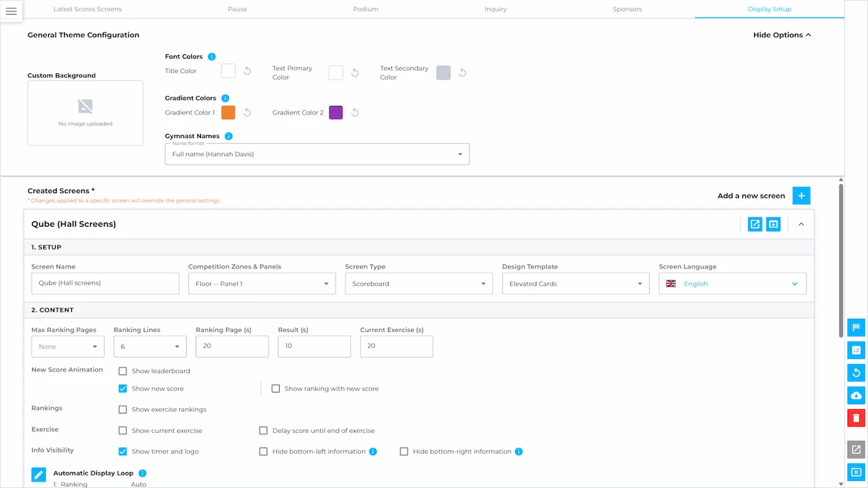The height and width of the screenshot is (488, 868).
Task: Enable Hide bottom-right information
Action: 404,452
